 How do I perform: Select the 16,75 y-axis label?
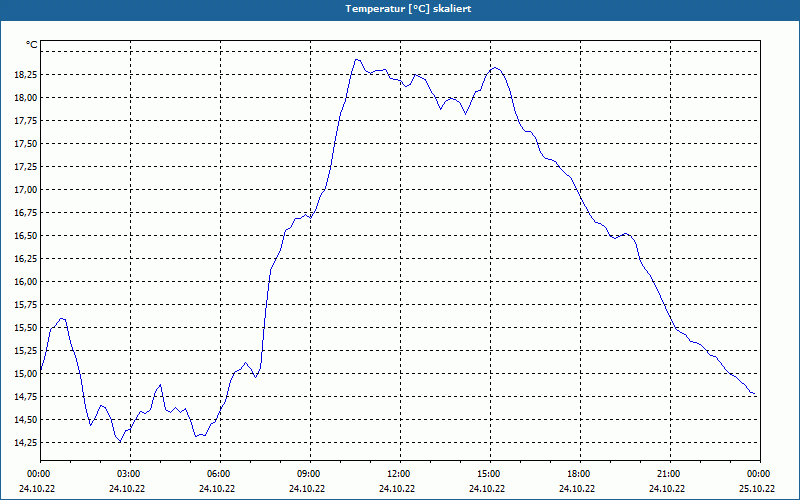tap(26, 212)
